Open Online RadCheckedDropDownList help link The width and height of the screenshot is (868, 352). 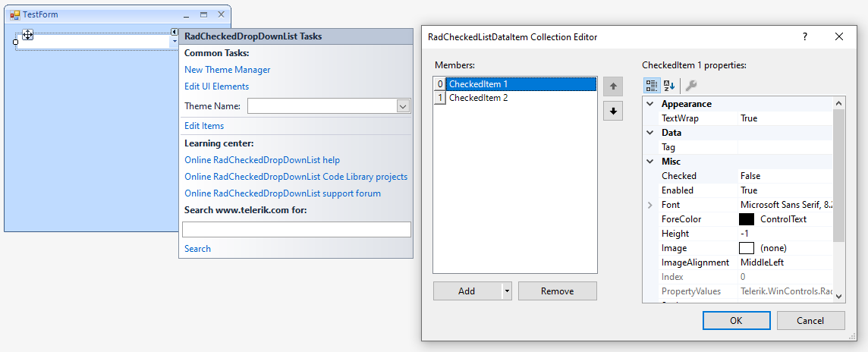click(x=262, y=160)
